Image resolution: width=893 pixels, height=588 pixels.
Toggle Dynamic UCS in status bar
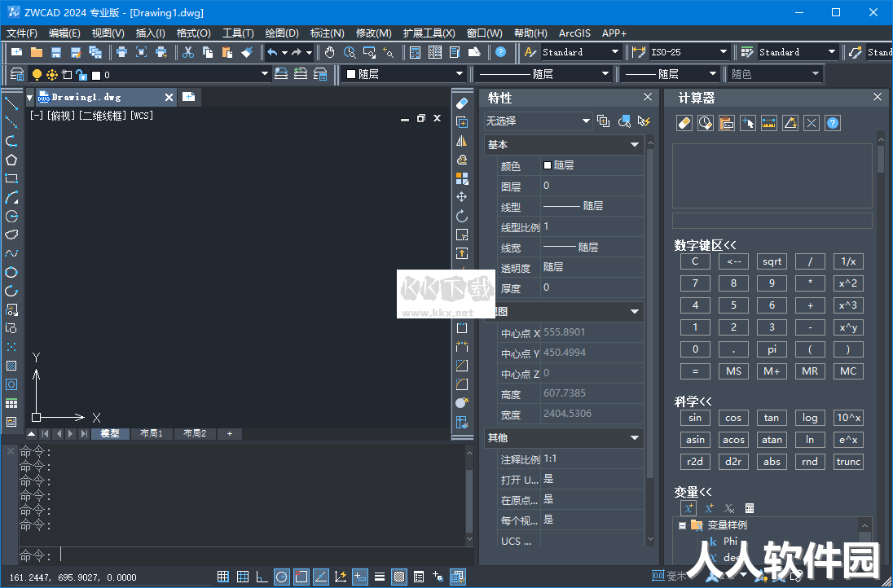340,577
